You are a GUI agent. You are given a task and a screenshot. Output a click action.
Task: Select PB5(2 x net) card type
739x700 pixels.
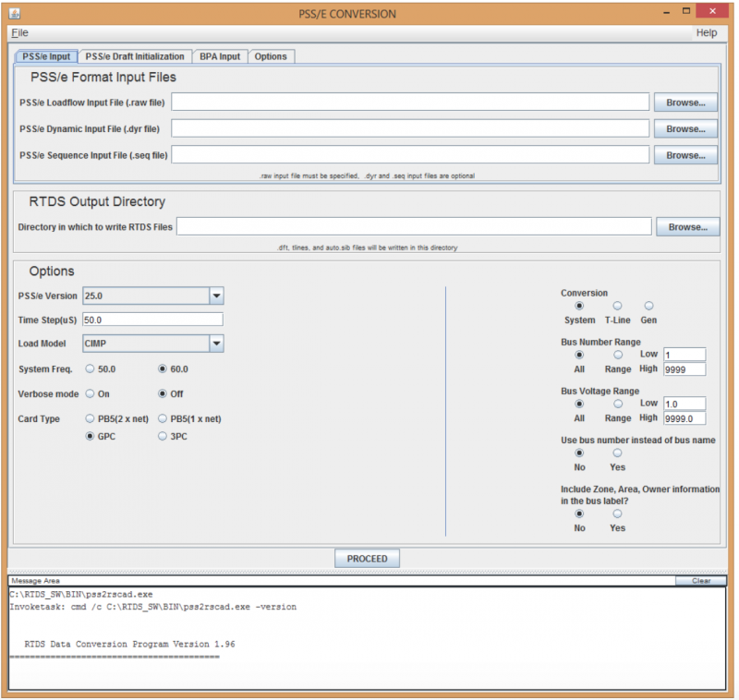[90, 418]
